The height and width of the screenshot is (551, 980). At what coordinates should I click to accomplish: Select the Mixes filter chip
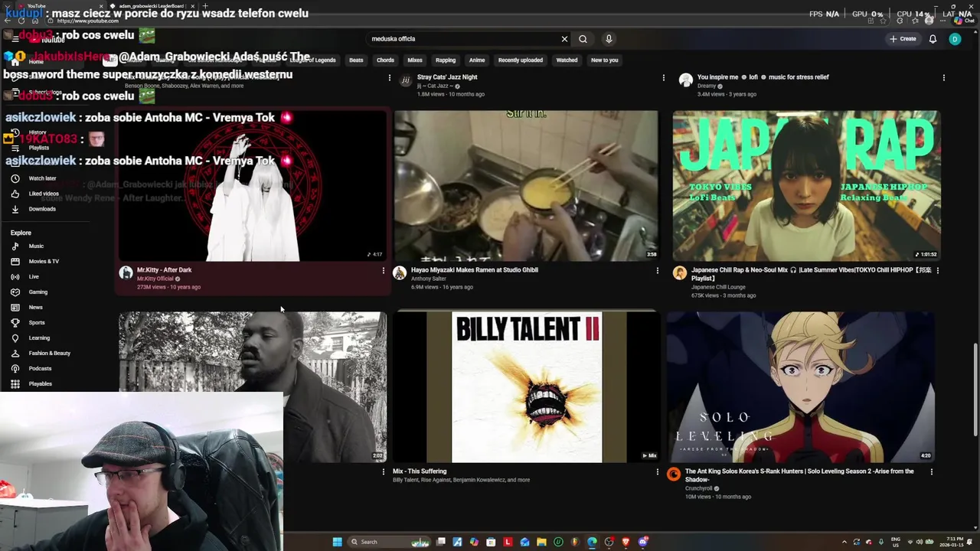pos(415,60)
